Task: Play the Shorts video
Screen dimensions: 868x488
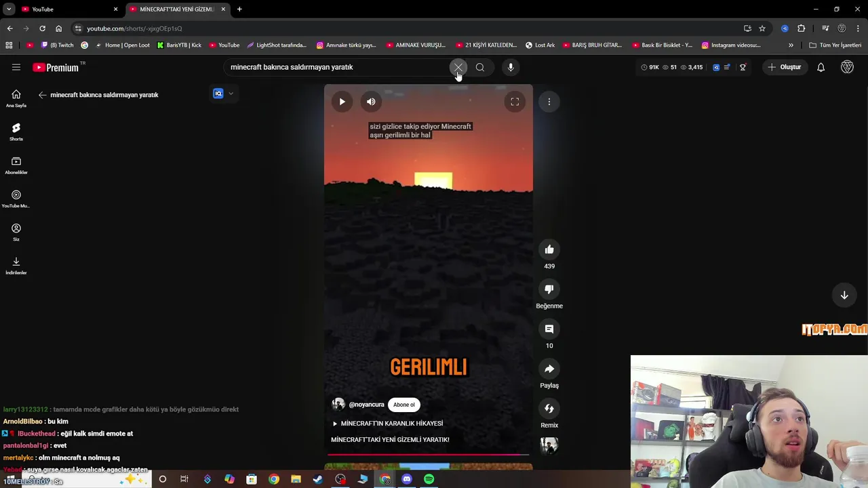Action: [x=342, y=102]
